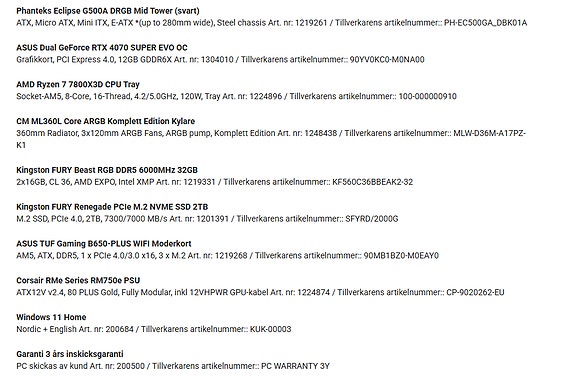Select the KUK-00003 Windows part number

[271, 329]
